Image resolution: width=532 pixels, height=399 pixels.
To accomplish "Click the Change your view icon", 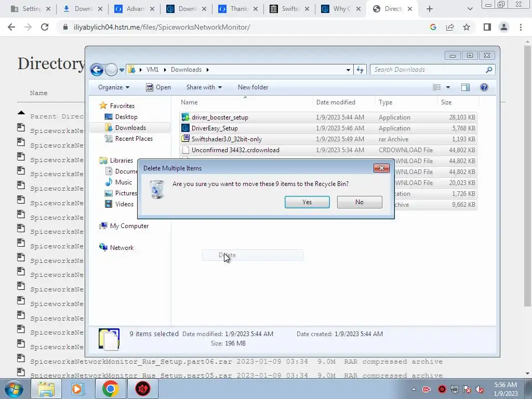I will [x=436, y=87].
